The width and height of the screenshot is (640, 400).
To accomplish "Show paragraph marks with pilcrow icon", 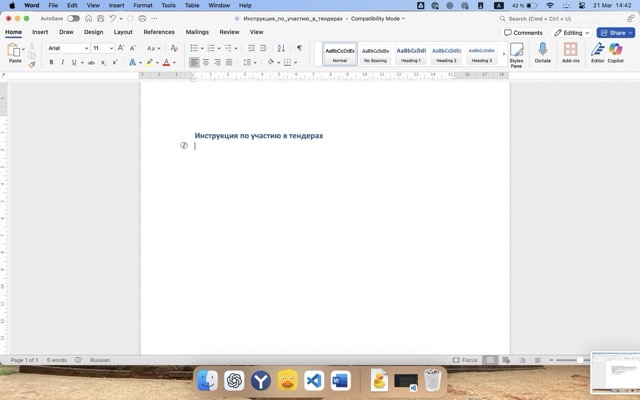I will (298, 48).
